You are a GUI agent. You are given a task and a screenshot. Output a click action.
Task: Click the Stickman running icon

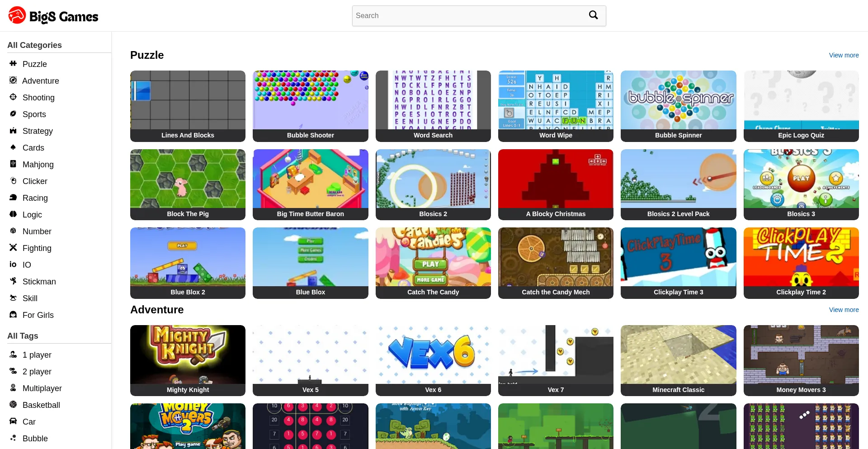tap(13, 281)
